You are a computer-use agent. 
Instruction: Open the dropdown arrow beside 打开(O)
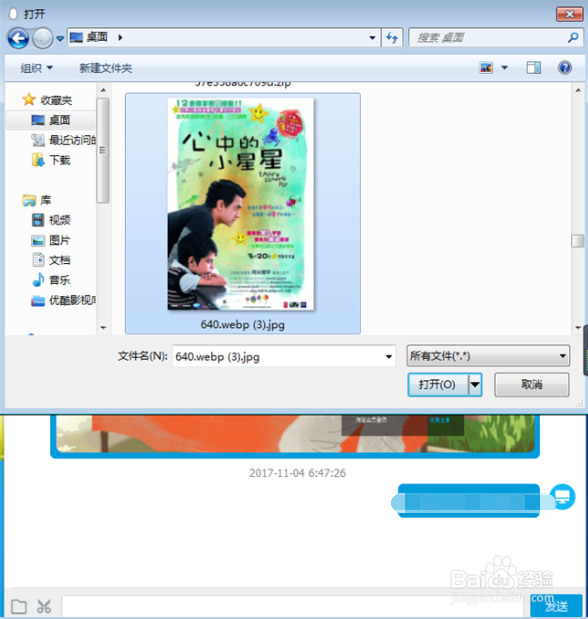[475, 385]
